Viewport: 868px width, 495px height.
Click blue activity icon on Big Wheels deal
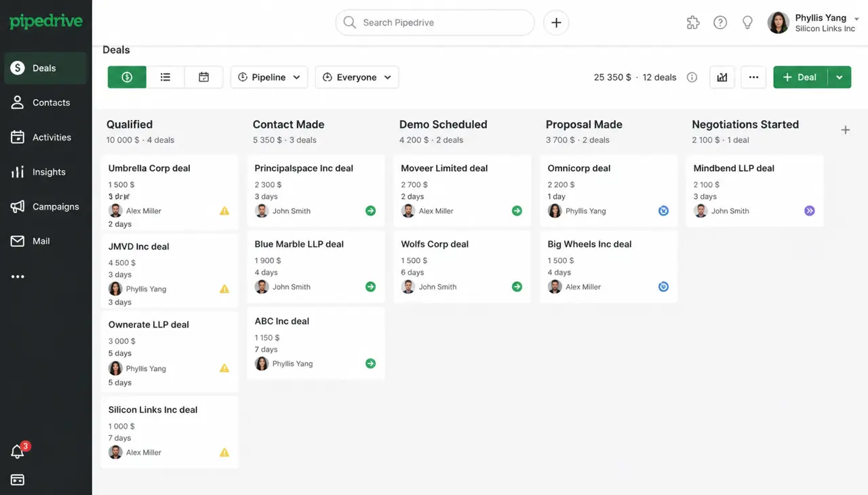[x=663, y=287]
